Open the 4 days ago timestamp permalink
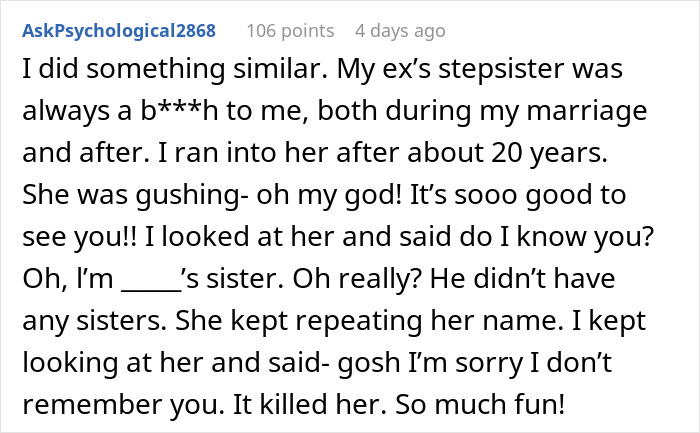700x433 pixels. click(400, 31)
